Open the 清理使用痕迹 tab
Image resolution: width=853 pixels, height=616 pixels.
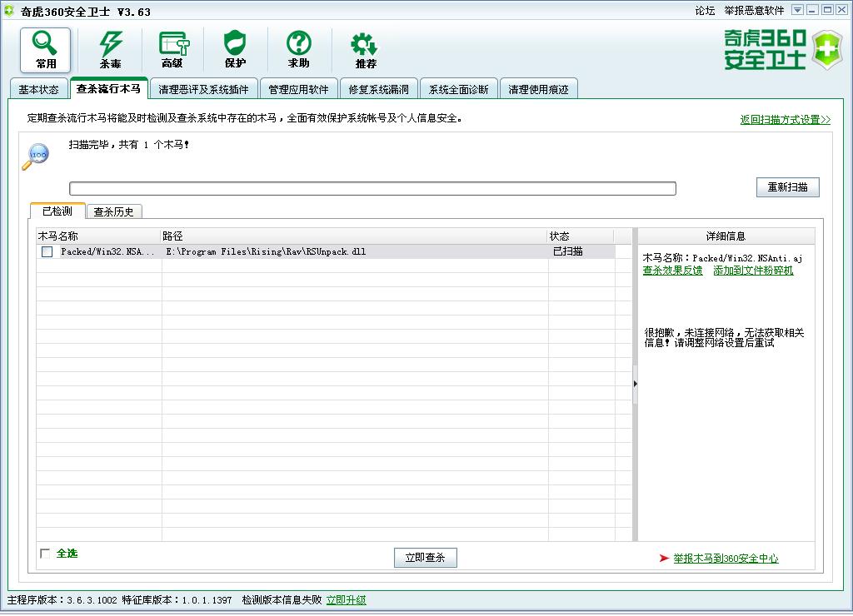tap(539, 89)
